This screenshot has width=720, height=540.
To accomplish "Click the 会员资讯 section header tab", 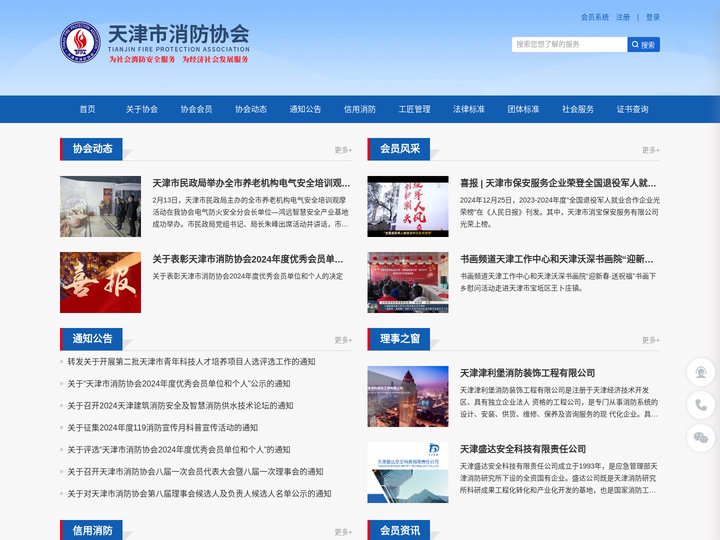I will [x=399, y=530].
